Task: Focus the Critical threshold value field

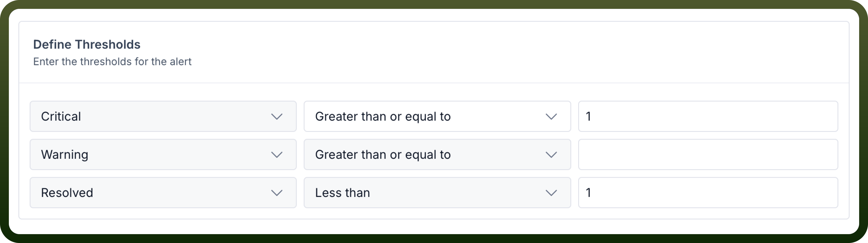Action: (708, 116)
